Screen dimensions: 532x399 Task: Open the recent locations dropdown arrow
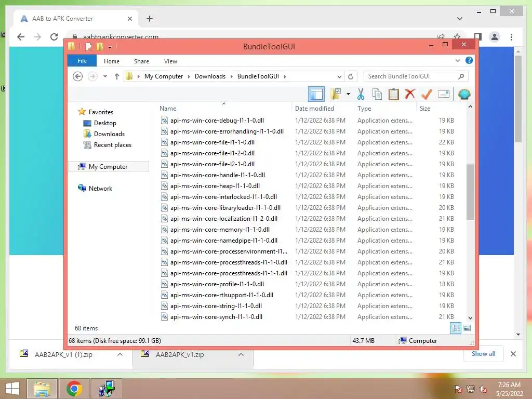pos(105,76)
